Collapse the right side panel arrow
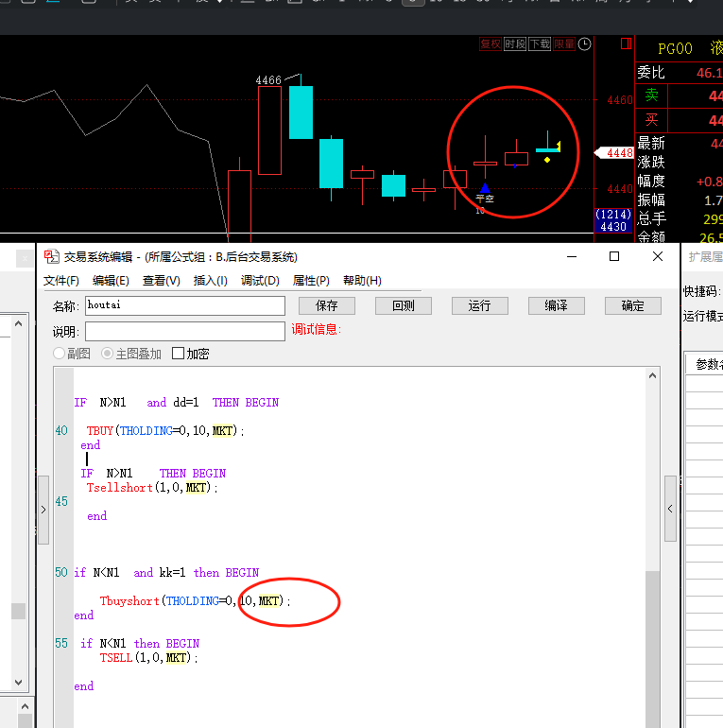 [x=670, y=509]
